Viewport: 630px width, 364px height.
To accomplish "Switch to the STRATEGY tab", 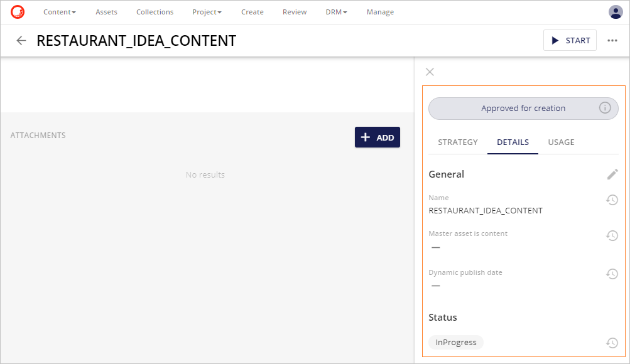I will pyautogui.click(x=457, y=142).
